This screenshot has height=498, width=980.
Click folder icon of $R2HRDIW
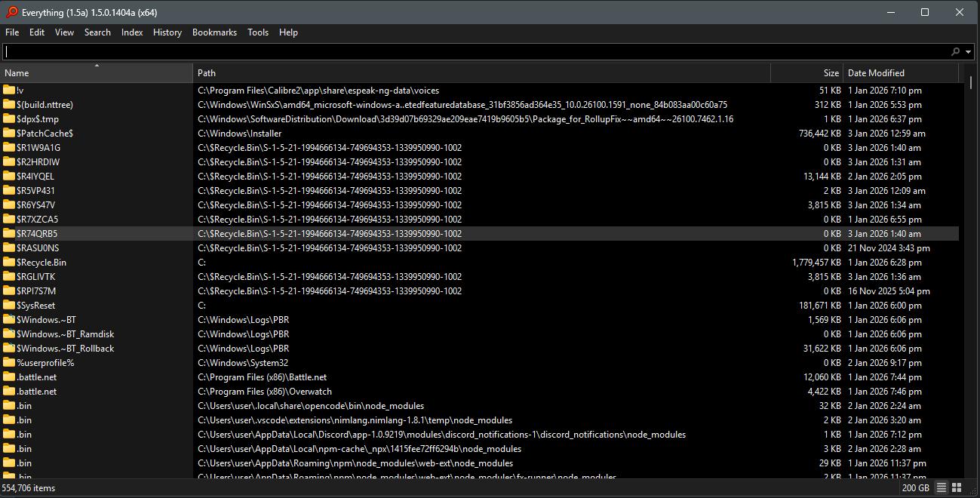pos(9,161)
